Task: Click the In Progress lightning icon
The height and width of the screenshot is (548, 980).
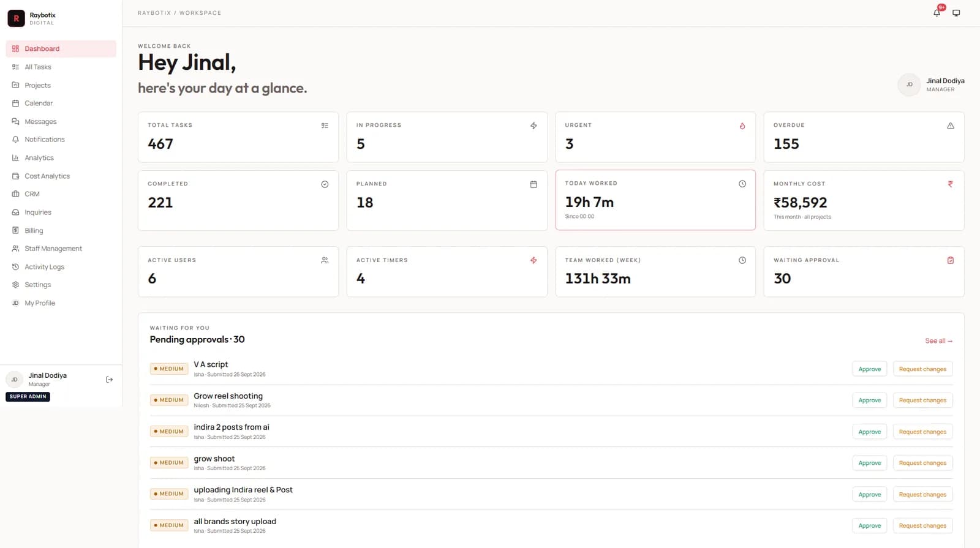Action: click(x=533, y=126)
